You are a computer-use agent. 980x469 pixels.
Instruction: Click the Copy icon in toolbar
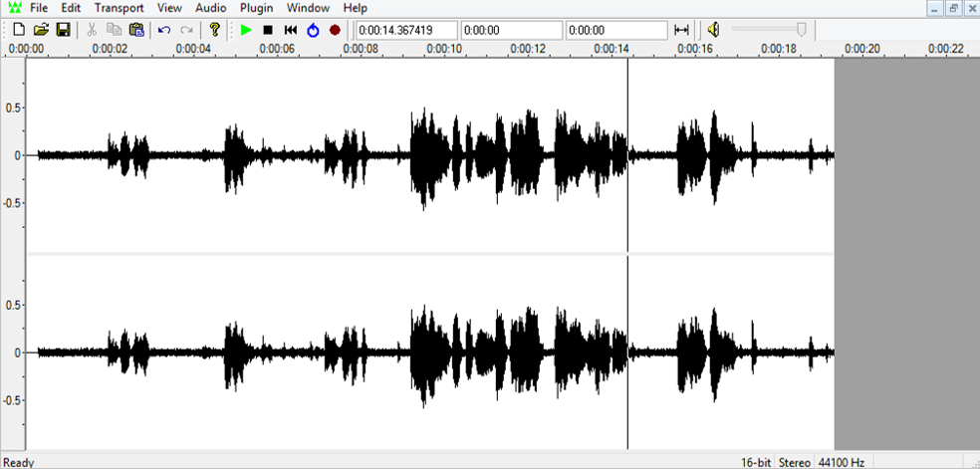pyautogui.click(x=114, y=29)
